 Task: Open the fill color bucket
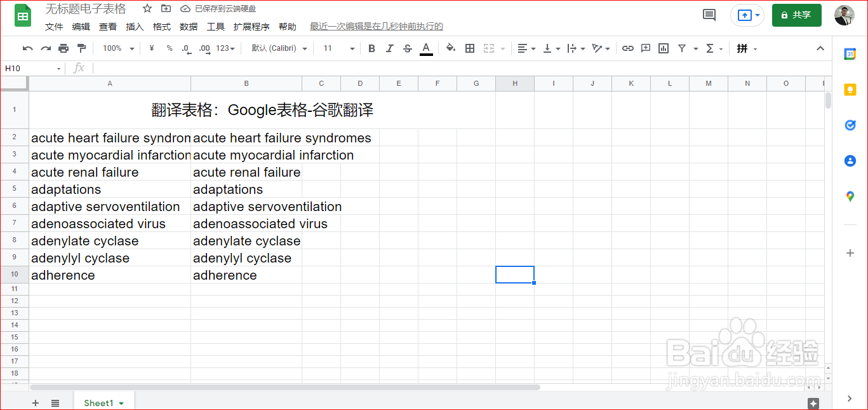[451, 48]
